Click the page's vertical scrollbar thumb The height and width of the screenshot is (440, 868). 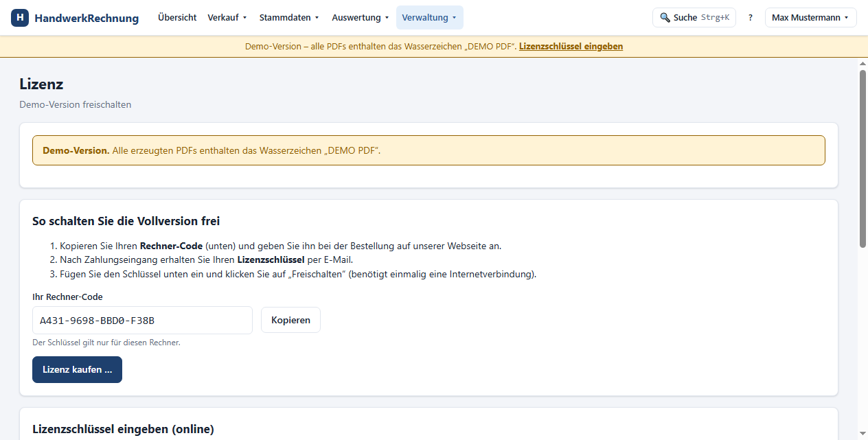click(x=863, y=158)
